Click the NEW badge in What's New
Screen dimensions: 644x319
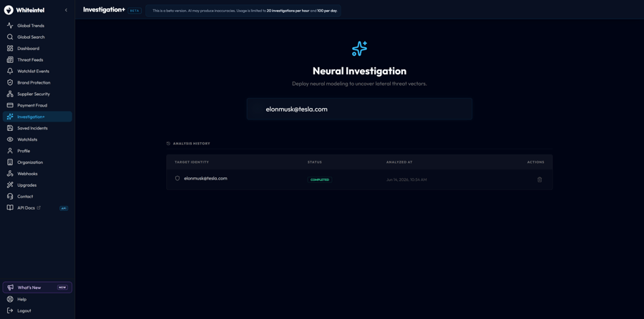click(62, 288)
